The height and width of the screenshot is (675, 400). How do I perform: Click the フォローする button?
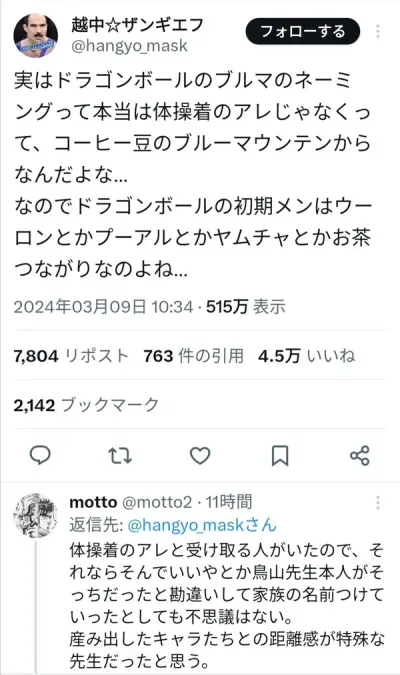tap(303, 31)
